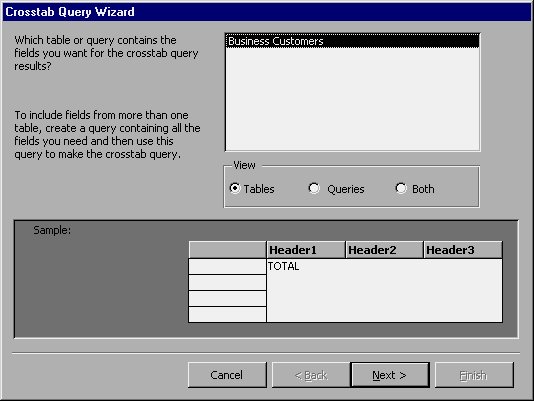Screen dimensions: 534x401
Task: Click the first row heading cell in sample
Action: (227, 266)
